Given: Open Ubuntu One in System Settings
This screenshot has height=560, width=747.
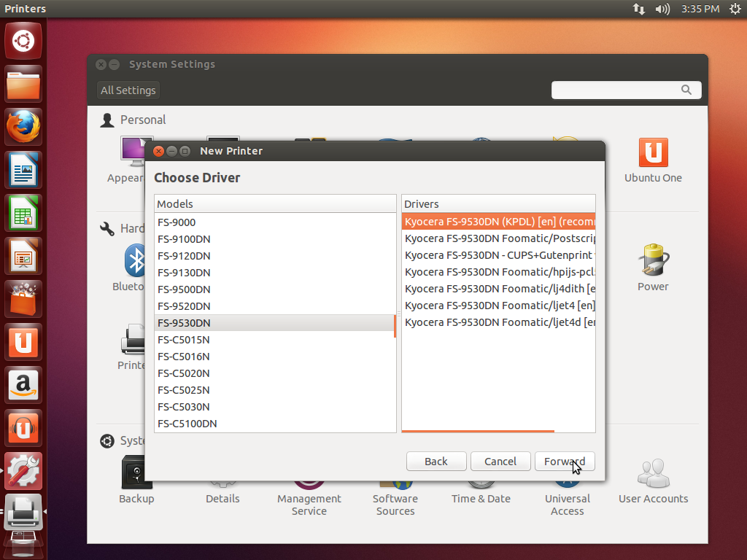Looking at the screenshot, I should (x=653, y=160).
